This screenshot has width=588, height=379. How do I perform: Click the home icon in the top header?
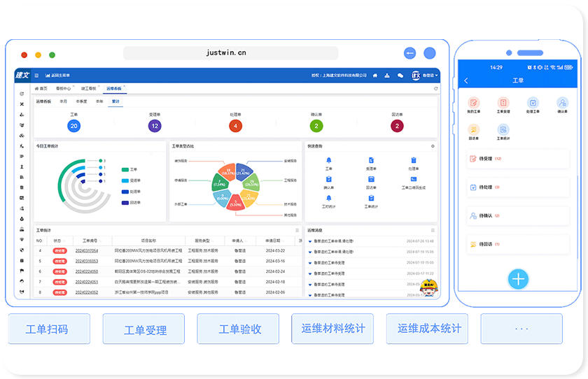(375, 76)
